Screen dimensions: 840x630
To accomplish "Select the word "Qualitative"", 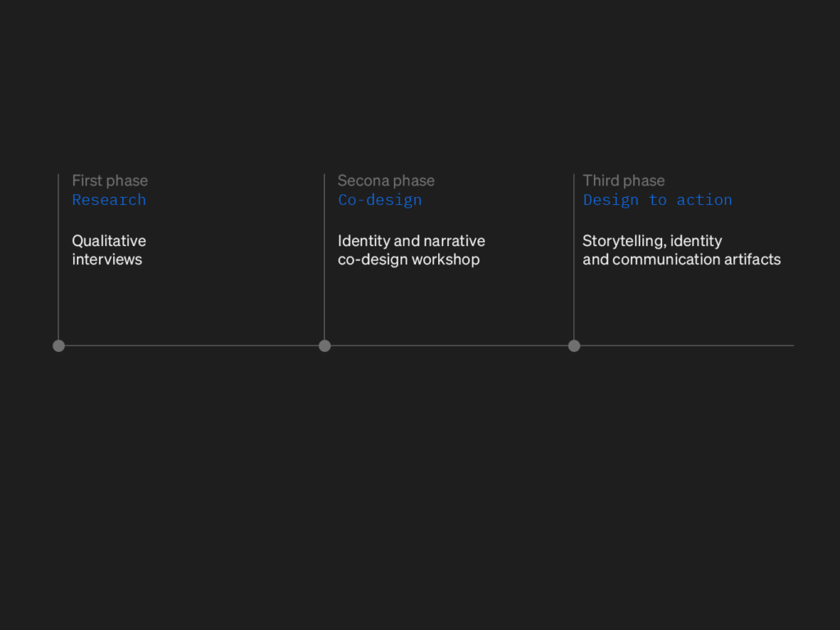I will point(109,241).
